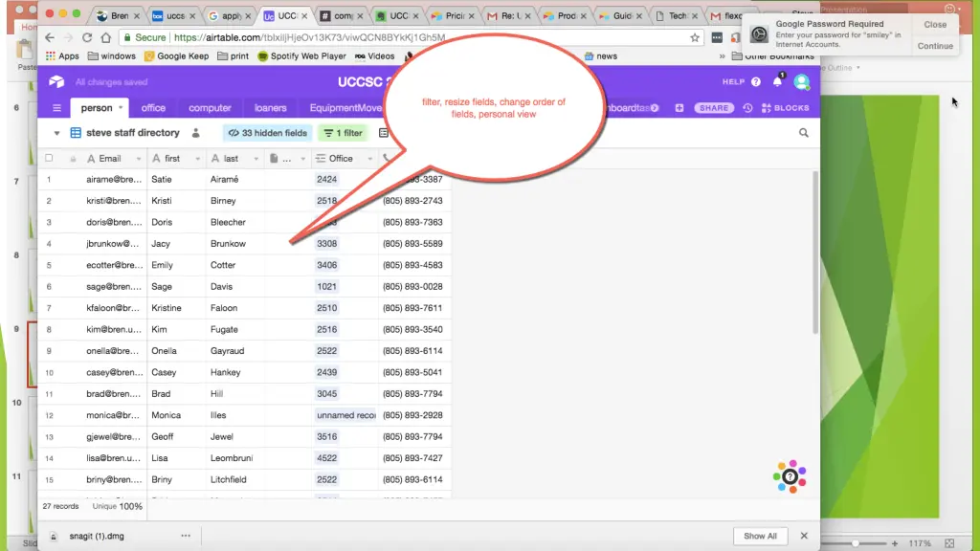Switch to the EquipmentMove table tab
980x551 pixels.
click(x=345, y=108)
